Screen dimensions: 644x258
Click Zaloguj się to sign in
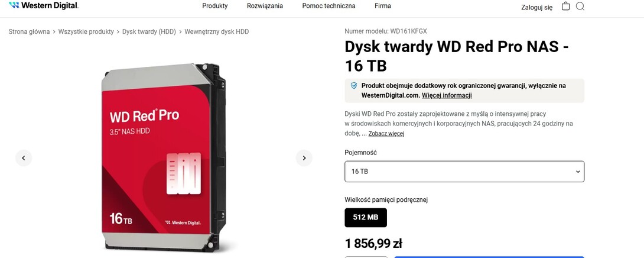[x=537, y=8]
